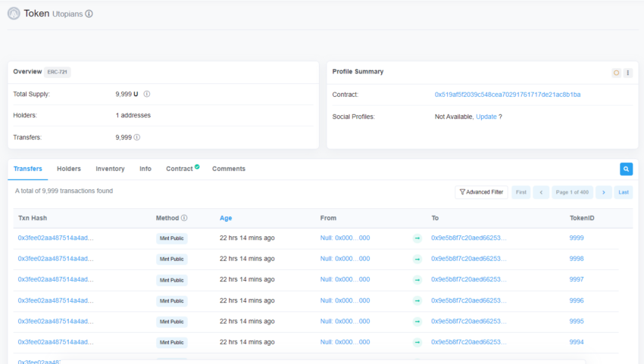Go to the next page of transfers
This screenshot has height=364, width=644.
tap(603, 192)
